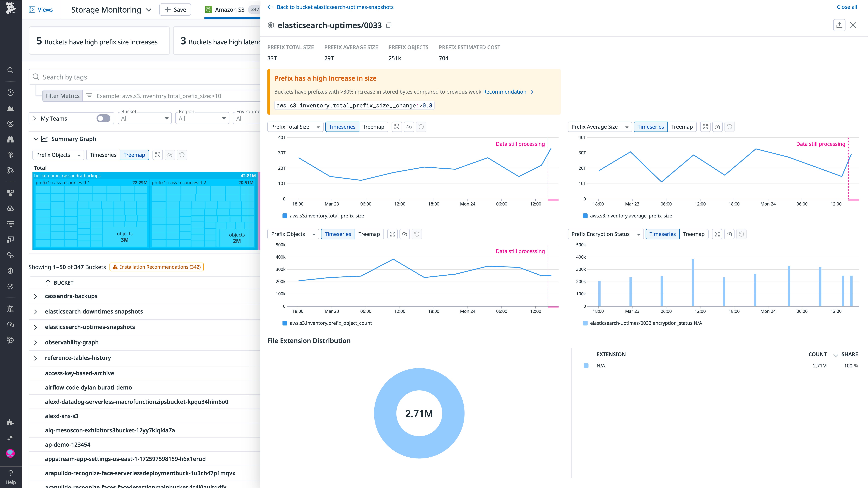Viewport: 868px width, 488px height.
Task: Open the Recommendation link in the warning banner
Action: (504, 92)
